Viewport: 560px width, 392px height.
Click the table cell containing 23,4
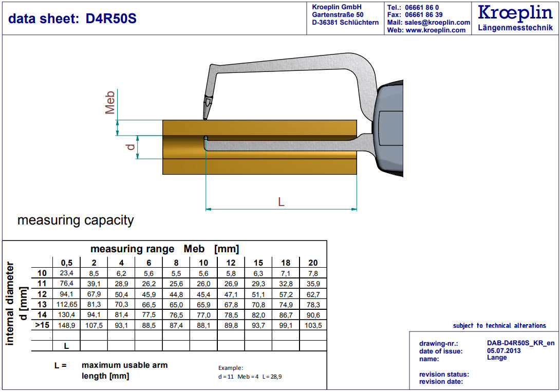point(66,273)
